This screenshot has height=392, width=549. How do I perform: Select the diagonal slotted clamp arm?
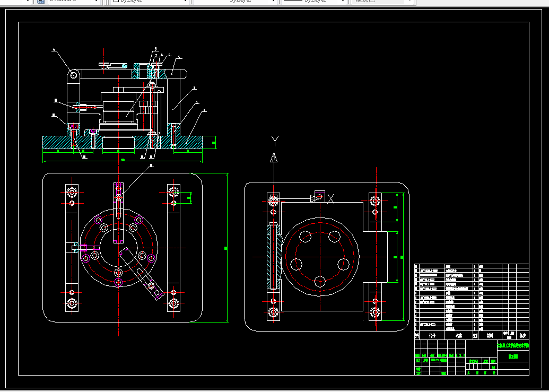pos(142,273)
